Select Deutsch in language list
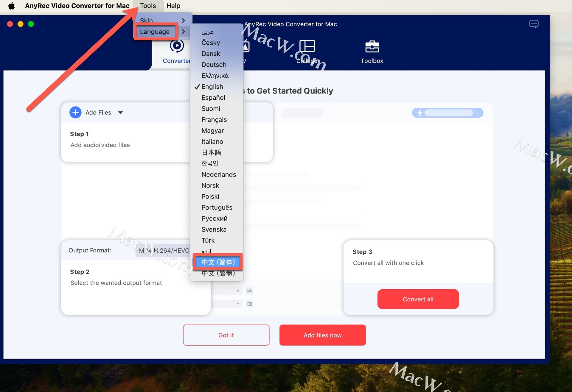572x392 pixels. [214, 65]
